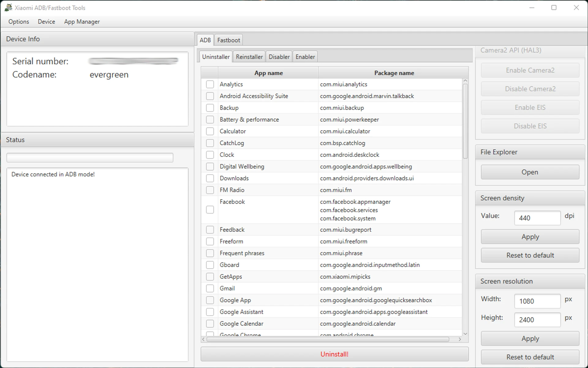This screenshot has height=368, width=588.
Task: Click the "Device connected in ADB mode!" message
Action: (53, 174)
